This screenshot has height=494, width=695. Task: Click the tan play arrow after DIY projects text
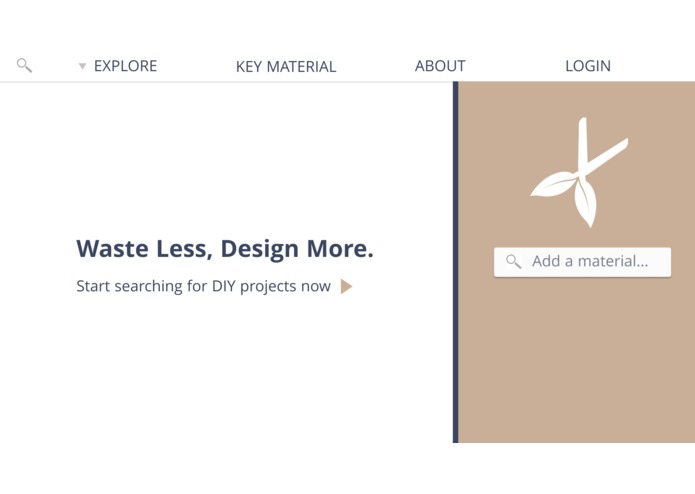pos(346,286)
